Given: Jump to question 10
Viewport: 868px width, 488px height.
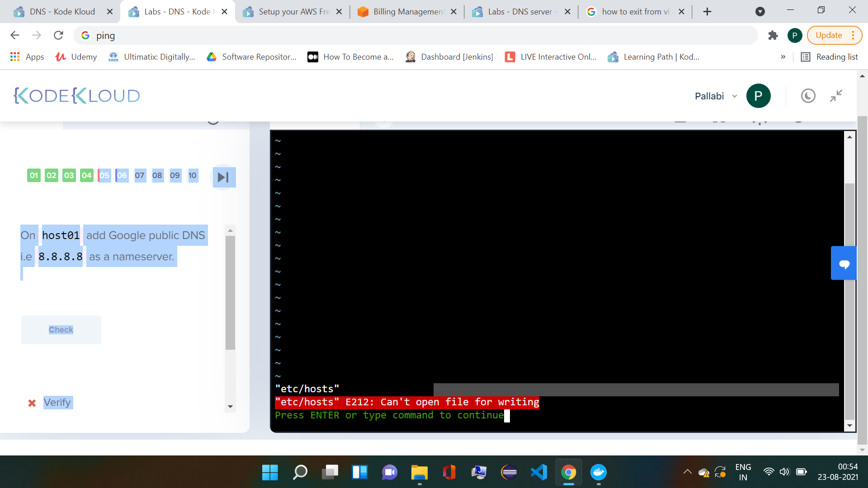Looking at the screenshot, I should coord(193,175).
